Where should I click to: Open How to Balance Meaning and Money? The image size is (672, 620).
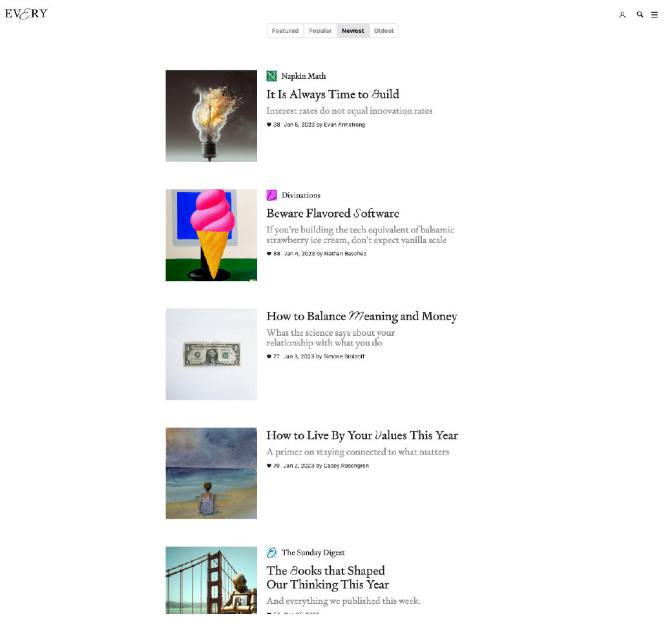tap(361, 316)
